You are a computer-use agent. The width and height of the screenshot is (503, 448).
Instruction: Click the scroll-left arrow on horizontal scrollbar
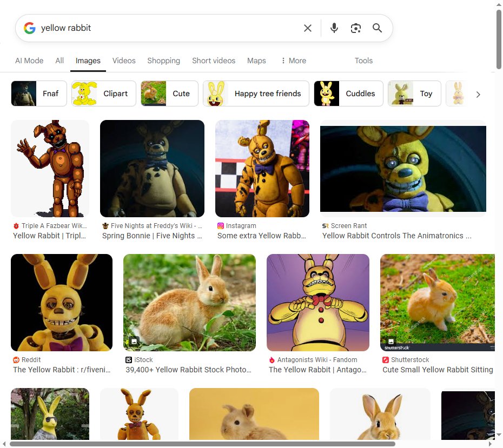pyautogui.click(x=4, y=444)
